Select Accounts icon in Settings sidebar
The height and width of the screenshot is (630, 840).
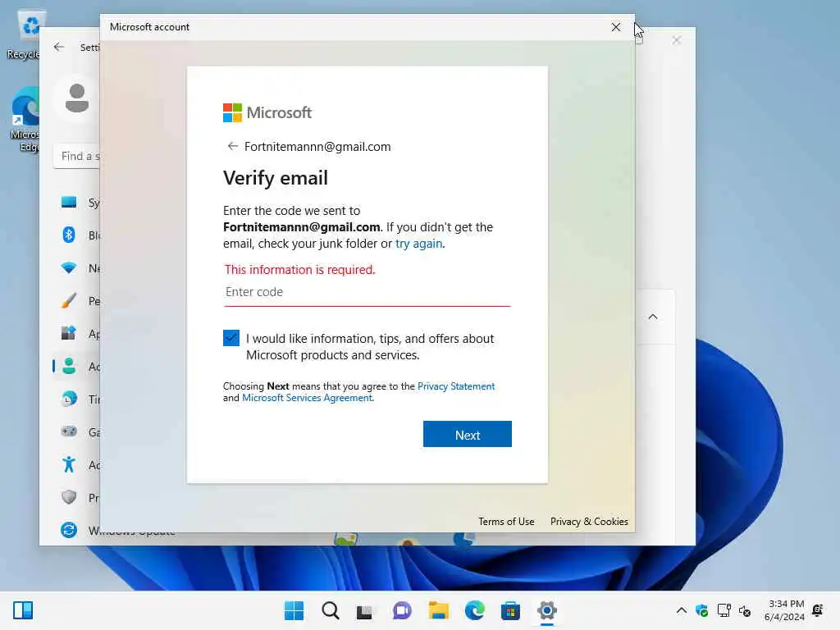coord(69,367)
